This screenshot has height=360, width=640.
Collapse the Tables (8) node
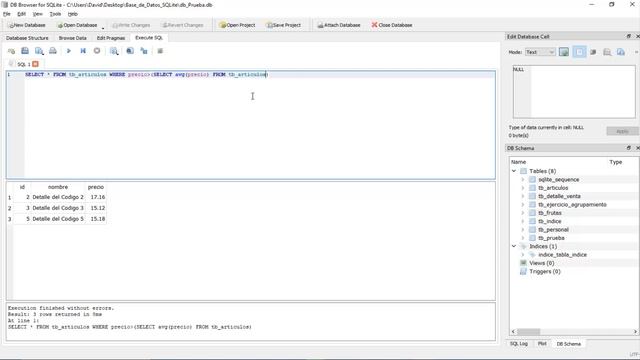[x=514, y=171]
